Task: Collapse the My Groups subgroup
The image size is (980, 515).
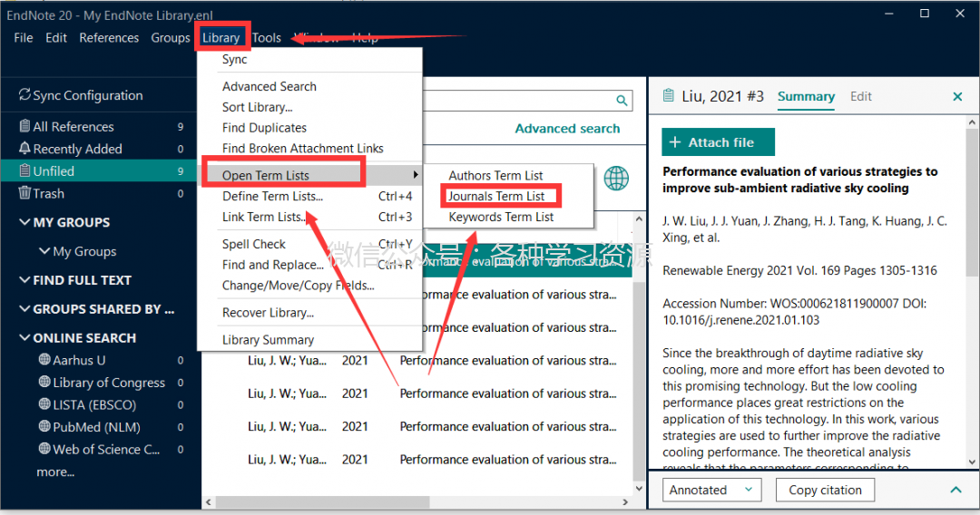Action: point(44,251)
